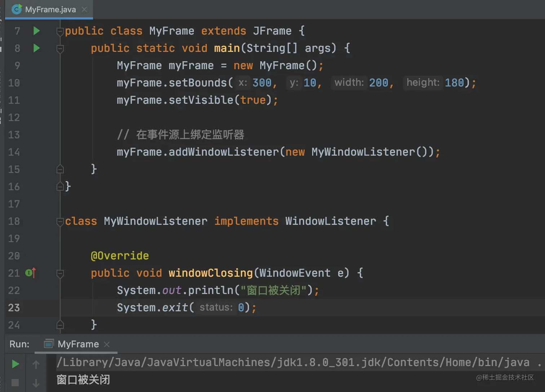This screenshot has width=545, height=392.
Task: Close the MyFrame run tab
Action: point(107,344)
